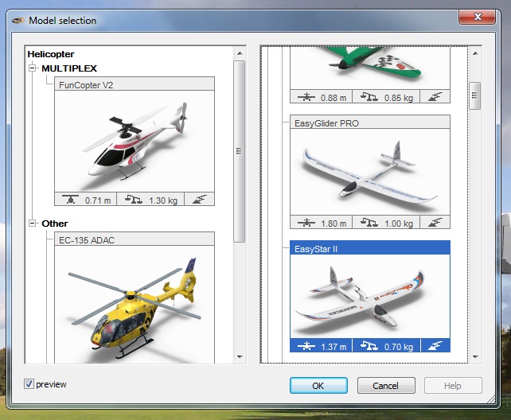Click the EC-135 ADAC title label

(x=87, y=240)
